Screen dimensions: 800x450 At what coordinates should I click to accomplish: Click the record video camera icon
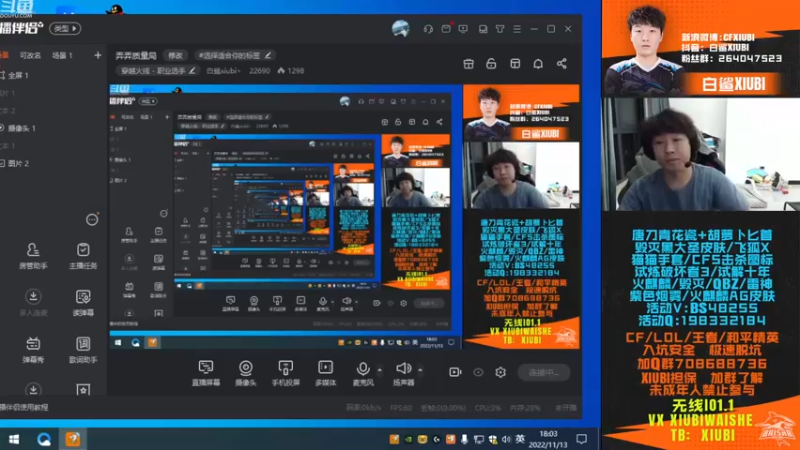point(455,372)
